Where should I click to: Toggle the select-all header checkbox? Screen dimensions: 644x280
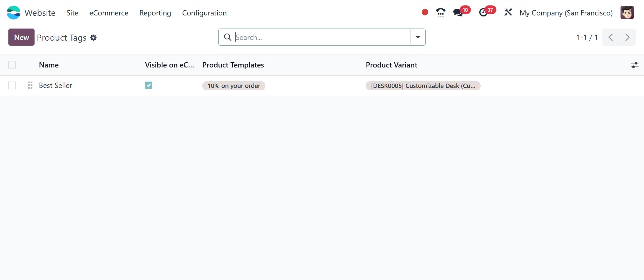(12, 65)
